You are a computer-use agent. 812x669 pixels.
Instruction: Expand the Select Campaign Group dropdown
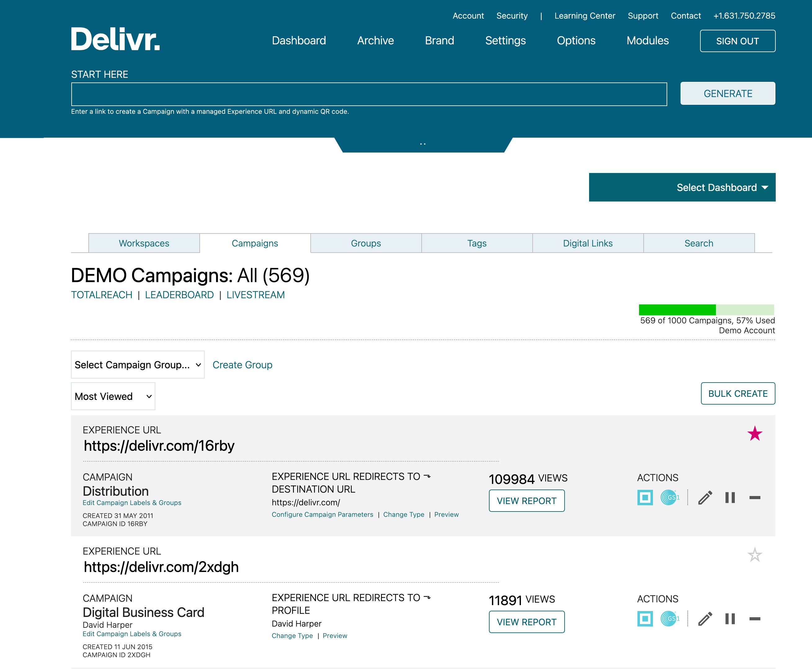click(137, 365)
